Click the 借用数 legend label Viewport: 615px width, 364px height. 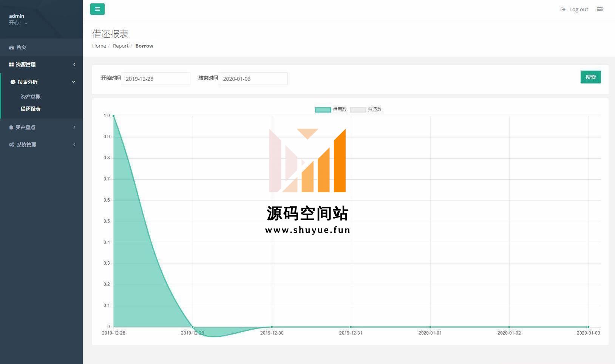[x=340, y=110]
